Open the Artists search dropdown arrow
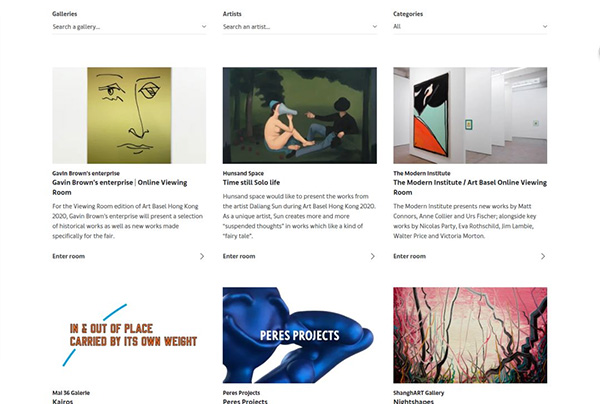This screenshot has width=600, height=404. click(x=374, y=27)
